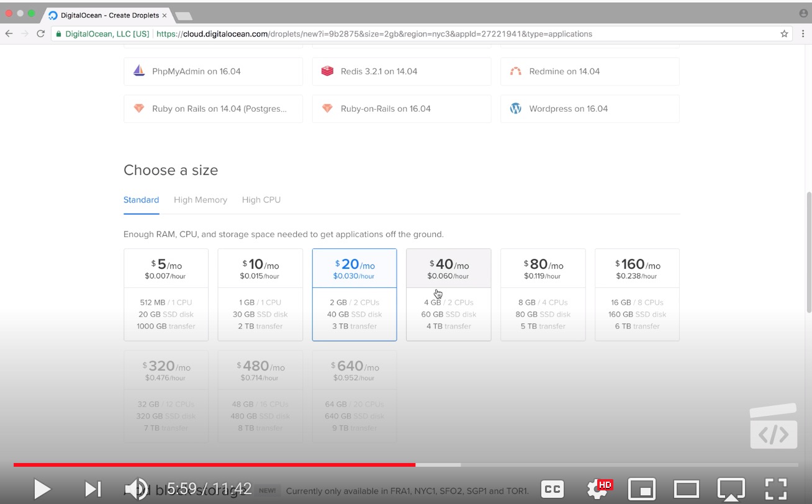Click the Wordpress logo icon

[515, 109]
